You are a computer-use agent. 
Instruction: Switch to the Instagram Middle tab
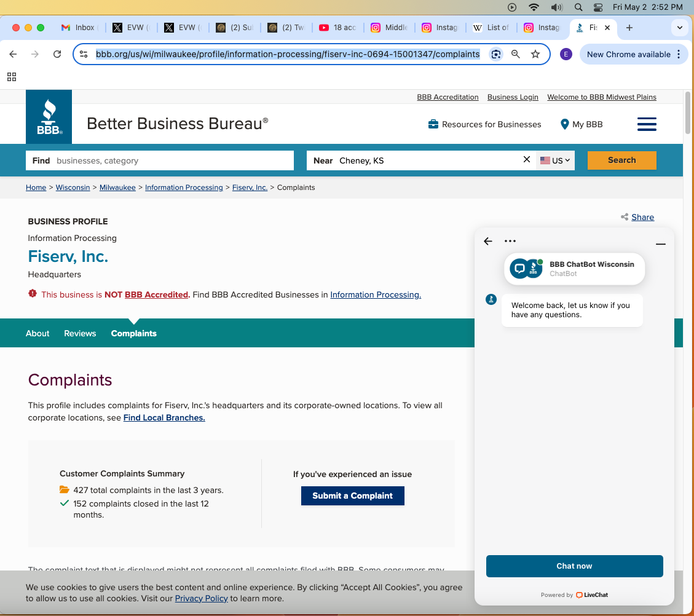click(389, 28)
